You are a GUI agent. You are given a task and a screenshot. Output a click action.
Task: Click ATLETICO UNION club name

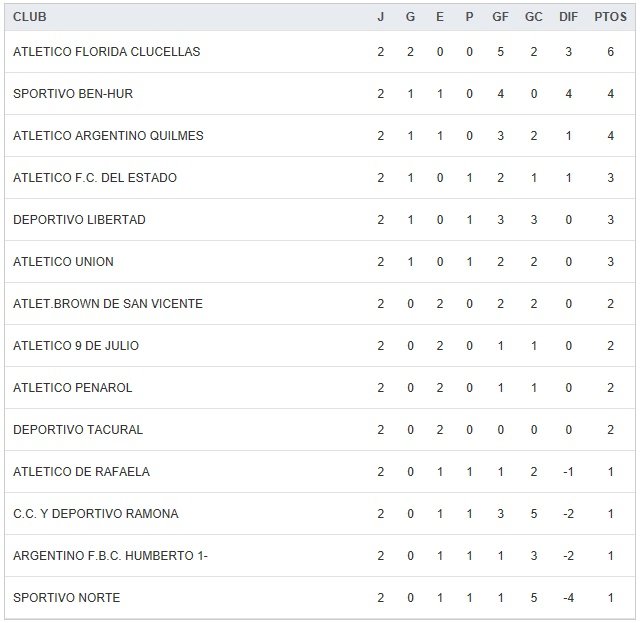[63, 262]
